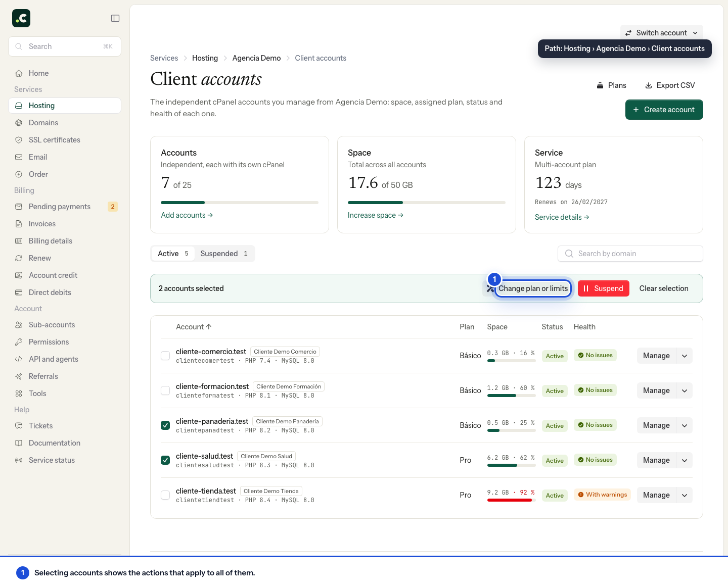
Task: Click the Sub-accounts people icon
Action: coord(19,325)
